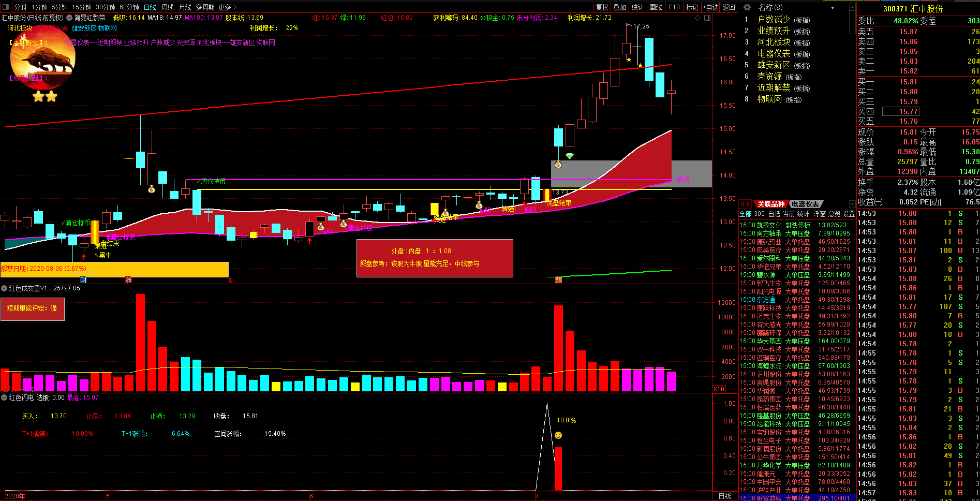Screen dimensions: 980x501
Task: Select the 日线 daily timeframe
Action: (150, 7)
